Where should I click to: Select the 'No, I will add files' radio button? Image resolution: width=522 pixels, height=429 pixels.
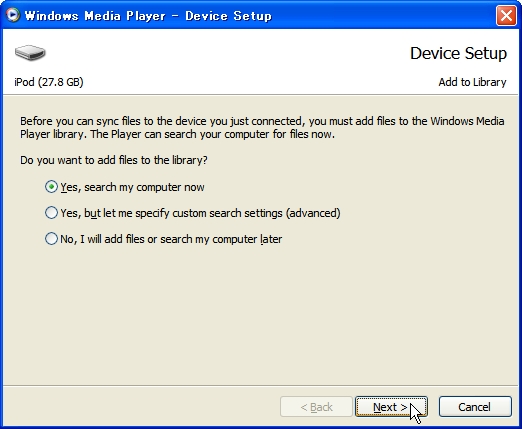click(x=51, y=239)
